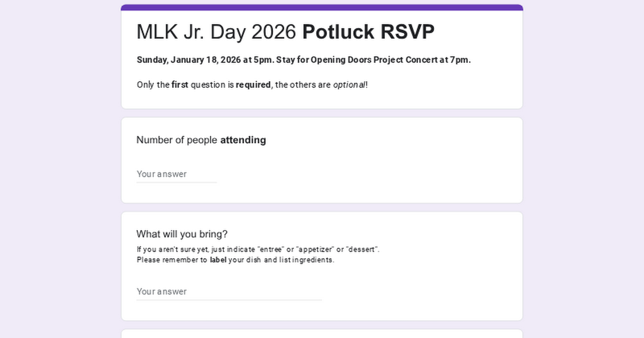
Task: Click the "MLK Jr. Day 2026" part of the title
Action: tap(216, 32)
